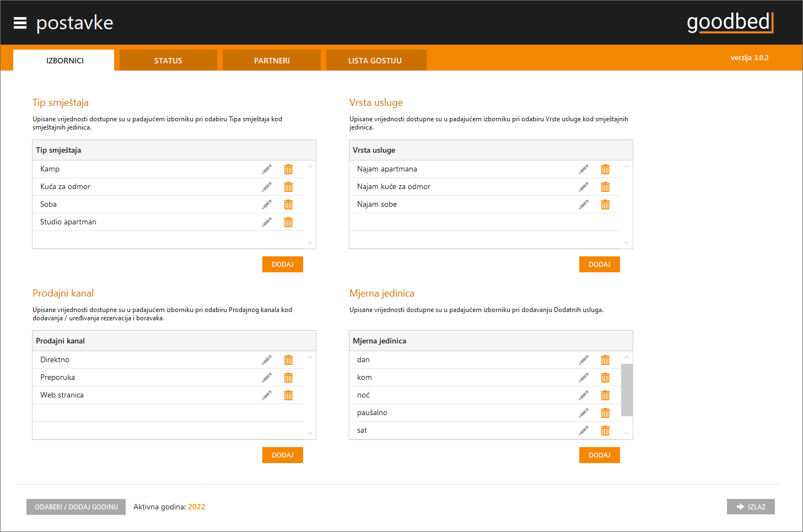
Task: Edit the Soba entry
Action: pyautogui.click(x=267, y=205)
